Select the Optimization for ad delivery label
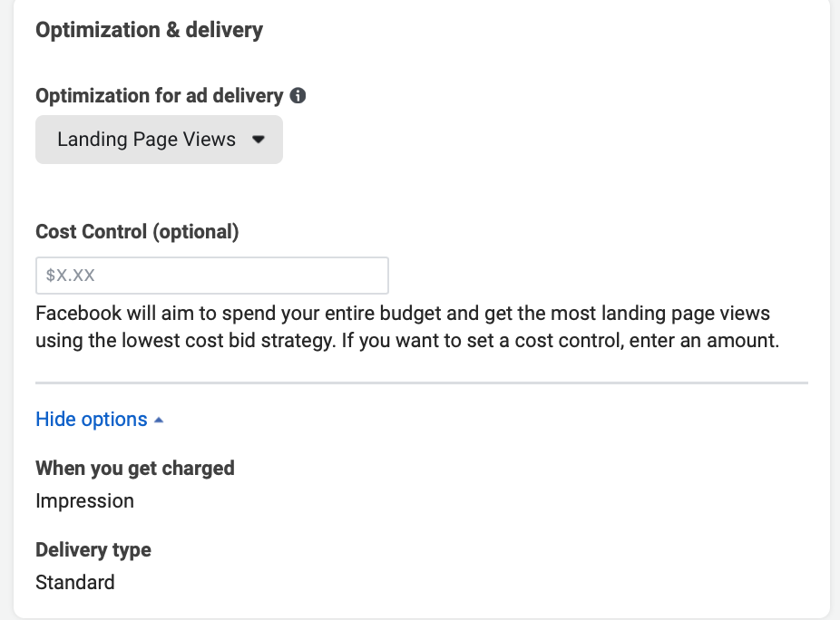 point(159,95)
